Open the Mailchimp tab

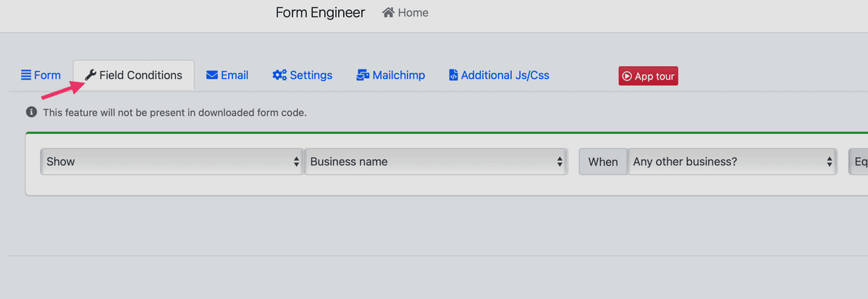click(391, 75)
